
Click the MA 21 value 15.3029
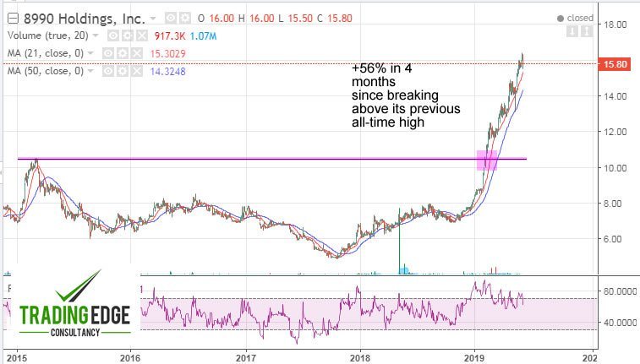[167, 54]
